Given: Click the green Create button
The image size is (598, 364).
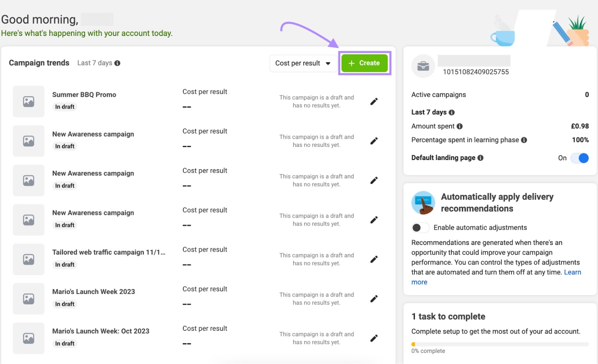Looking at the screenshot, I should (364, 63).
